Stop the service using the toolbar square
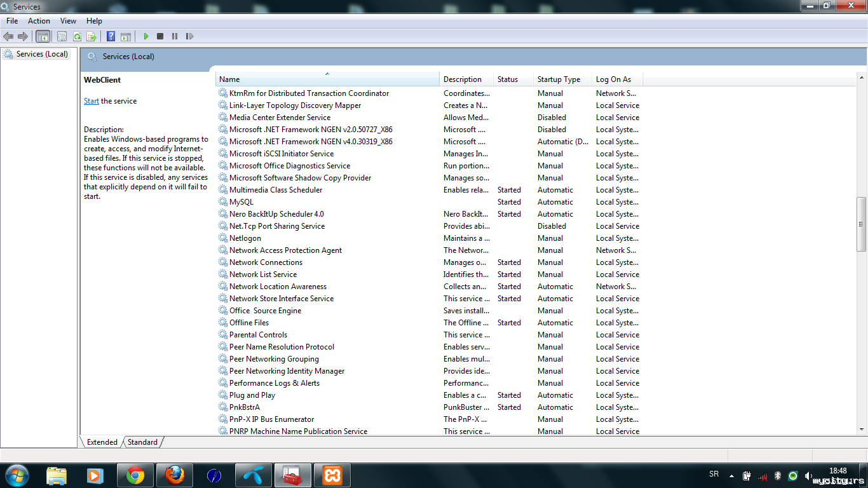The image size is (868, 488). tap(160, 36)
